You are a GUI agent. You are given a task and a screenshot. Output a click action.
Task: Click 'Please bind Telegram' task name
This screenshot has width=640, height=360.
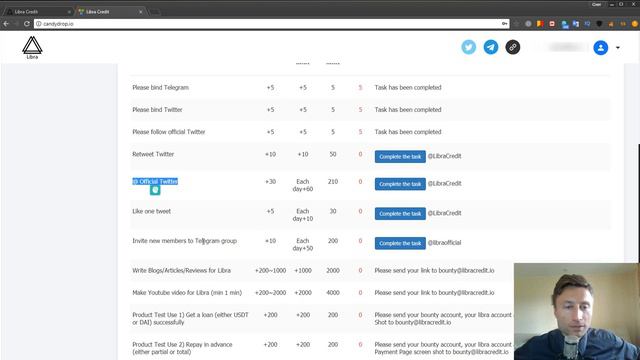(160, 87)
